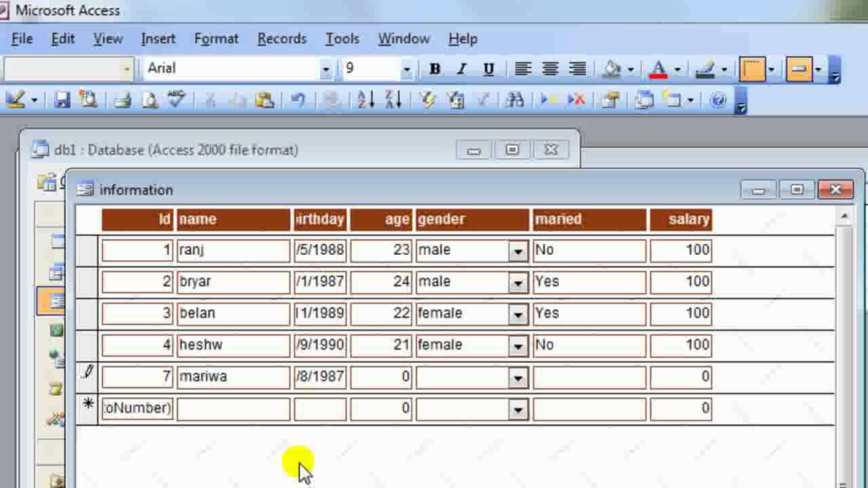
Task: Click the View design icon
Action: (x=15, y=100)
